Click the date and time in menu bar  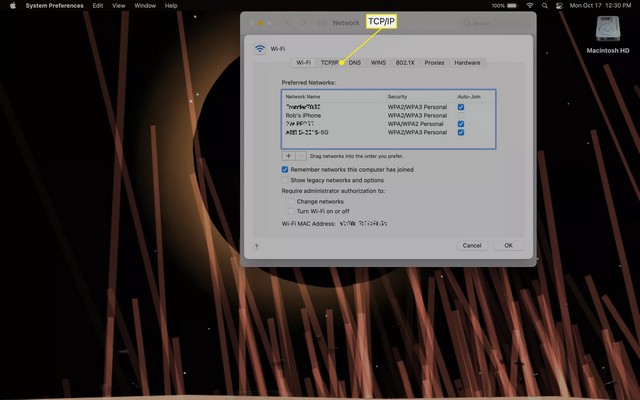pyautogui.click(x=600, y=6)
